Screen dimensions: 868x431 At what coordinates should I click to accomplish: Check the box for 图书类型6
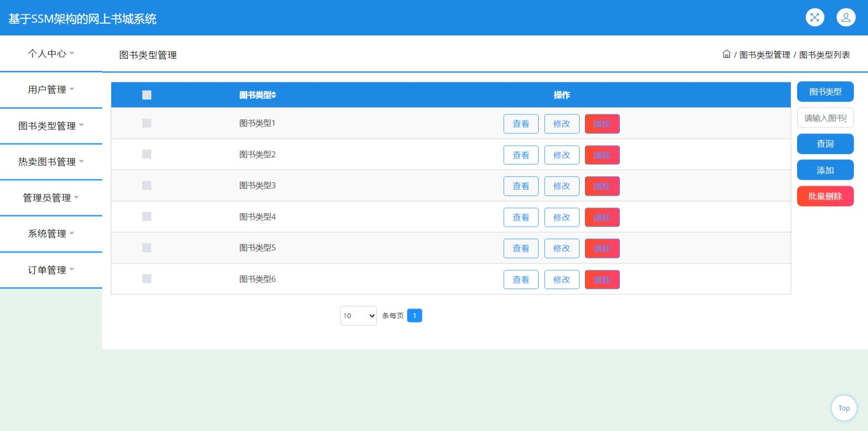pos(147,278)
